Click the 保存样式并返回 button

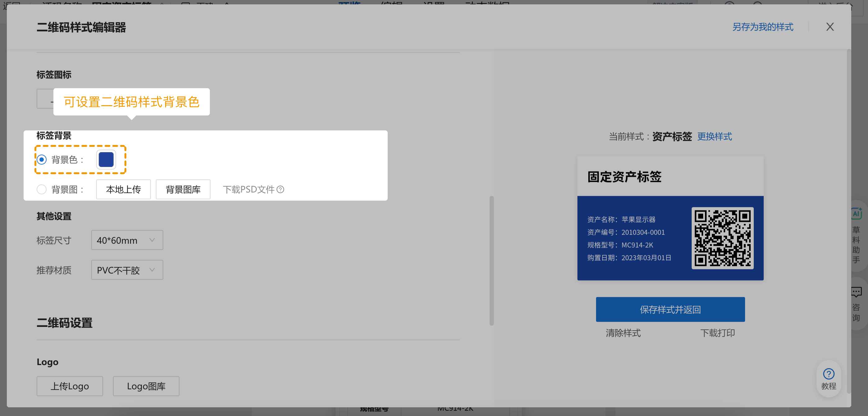[x=670, y=309]
